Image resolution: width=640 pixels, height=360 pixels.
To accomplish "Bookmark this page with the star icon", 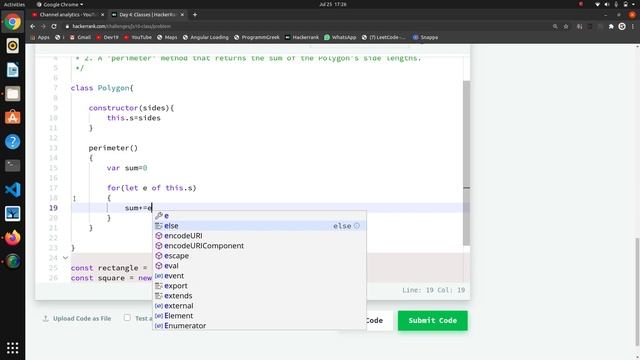I will tap(566, 26).
